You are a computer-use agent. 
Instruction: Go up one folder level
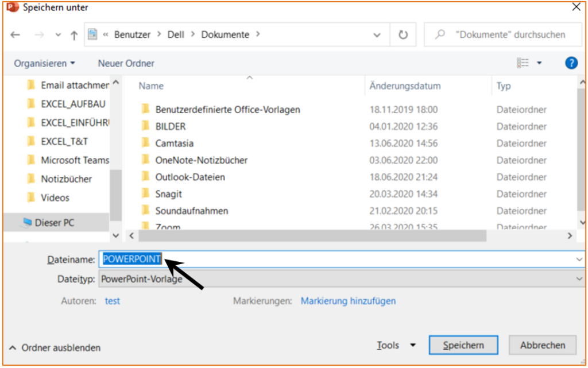[74, 35]
